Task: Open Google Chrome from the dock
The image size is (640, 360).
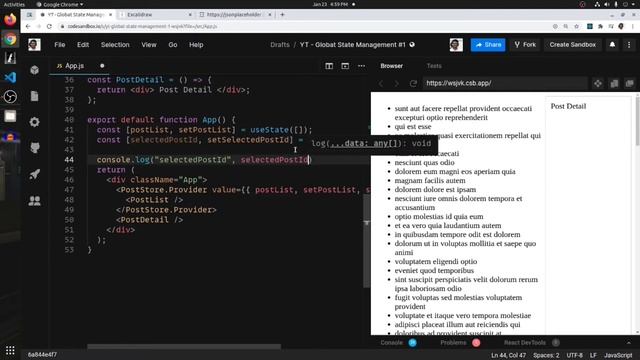Action: coord(10,39)
